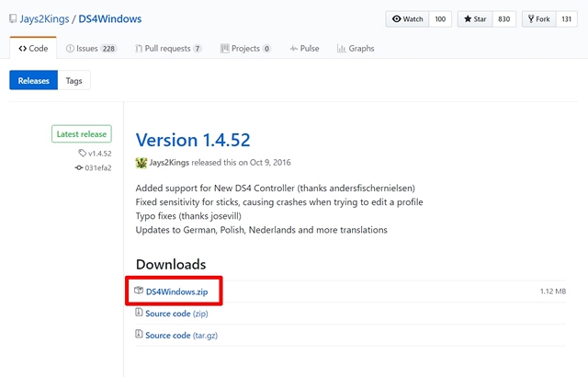Click the Latest release badge
588x377 pixels.
[x=82, y=134]
